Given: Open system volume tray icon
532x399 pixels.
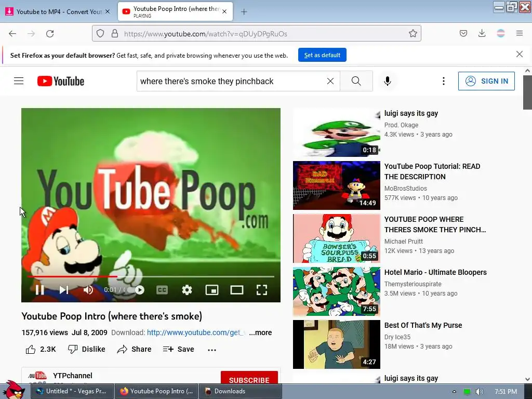Looking at the screenshot, I should (x=480, y=392).
